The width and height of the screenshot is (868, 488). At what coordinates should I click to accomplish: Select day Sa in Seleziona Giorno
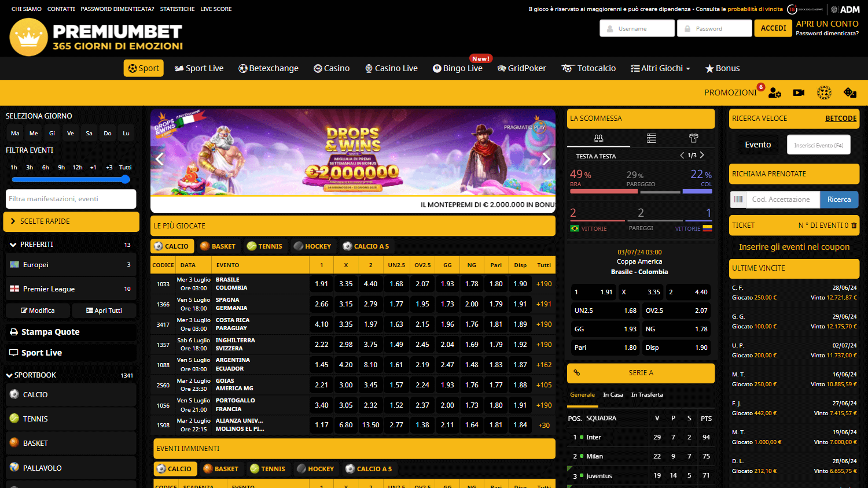(89, 133)
